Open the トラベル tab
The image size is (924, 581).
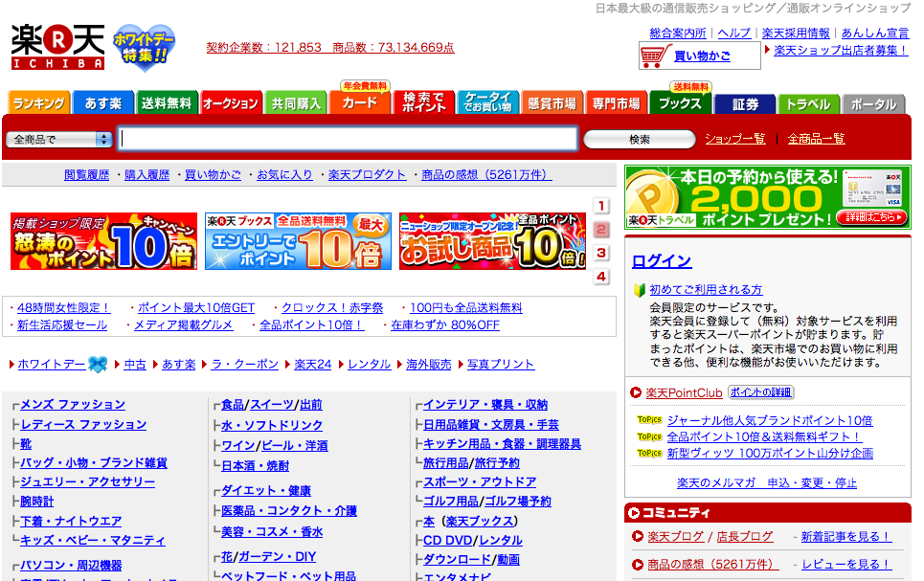808,104
